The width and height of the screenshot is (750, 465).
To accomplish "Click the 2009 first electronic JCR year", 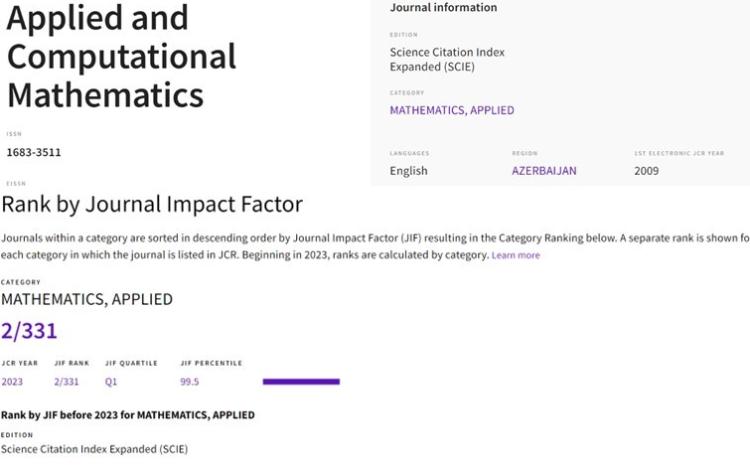I will pos(647,171).
